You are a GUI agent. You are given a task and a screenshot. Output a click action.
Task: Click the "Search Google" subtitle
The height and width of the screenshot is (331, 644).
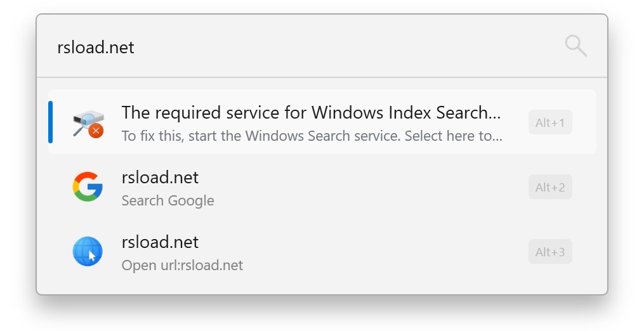click(168, 201)
